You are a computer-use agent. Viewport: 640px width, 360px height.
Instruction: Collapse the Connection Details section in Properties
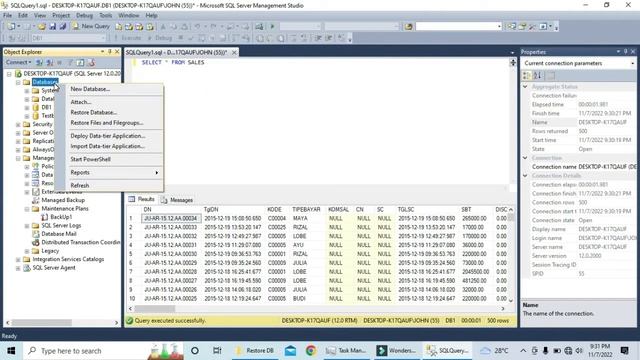[525, 176]
